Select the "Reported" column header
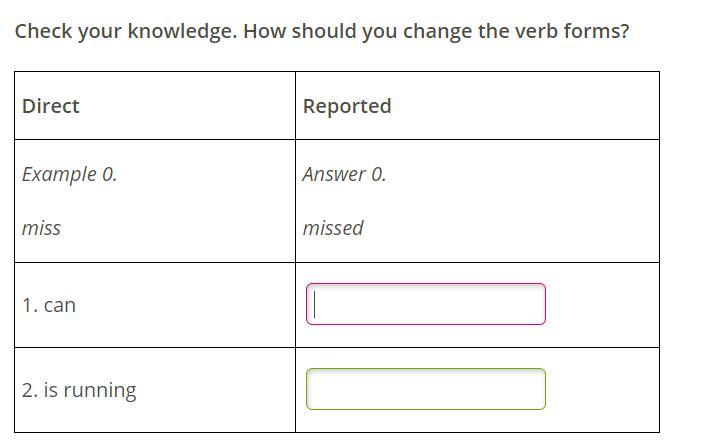This screenshot has height=448, width=728. click(347, 106)
